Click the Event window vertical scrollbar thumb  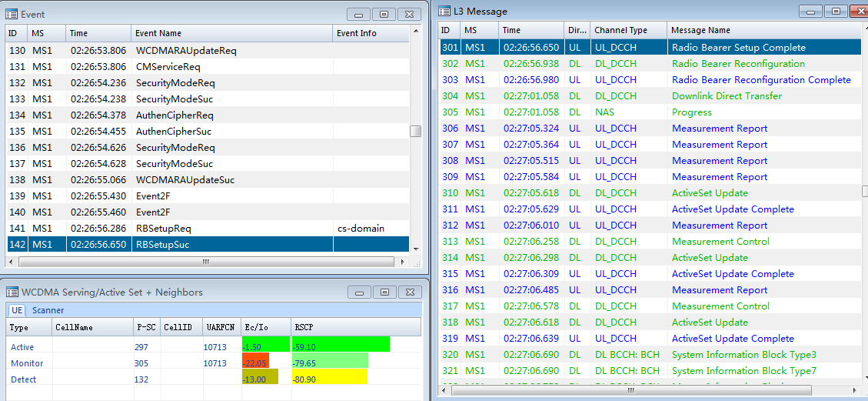[x=415, y=132]
